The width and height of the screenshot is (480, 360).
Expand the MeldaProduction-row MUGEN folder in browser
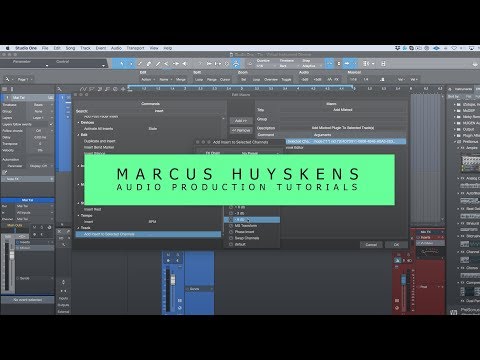(x=455, y=123)
